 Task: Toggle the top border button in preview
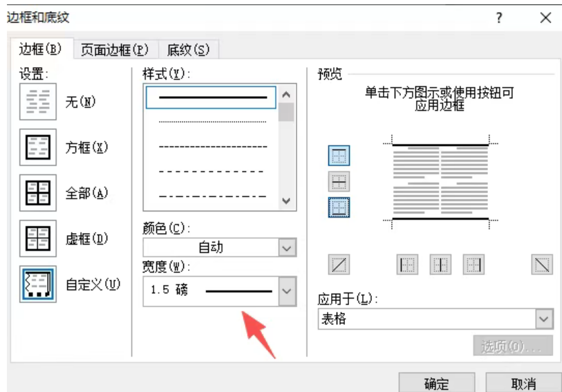[339, 156]
